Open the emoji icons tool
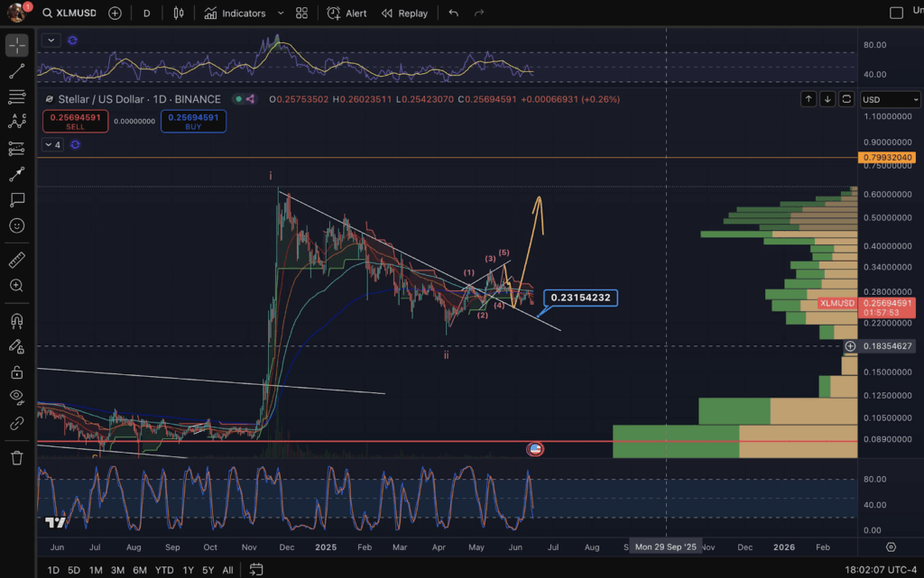The width and height of the screenshot is (924, 578). [17, 226]
